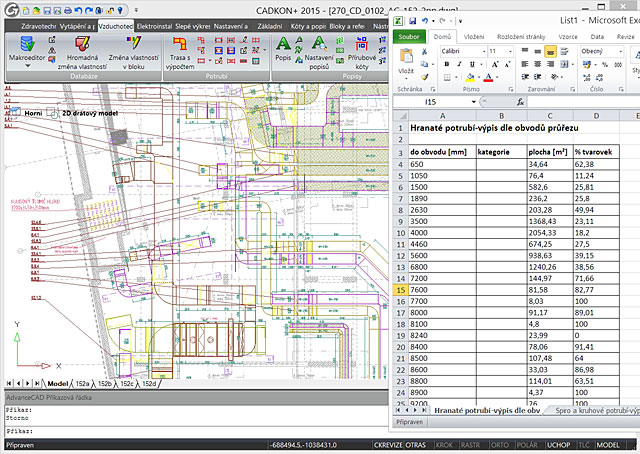Screen dimensions: 640x454
Task: Toggle ORTO mode in status bar
Action: pyautogui.click(x=500, y=445)
